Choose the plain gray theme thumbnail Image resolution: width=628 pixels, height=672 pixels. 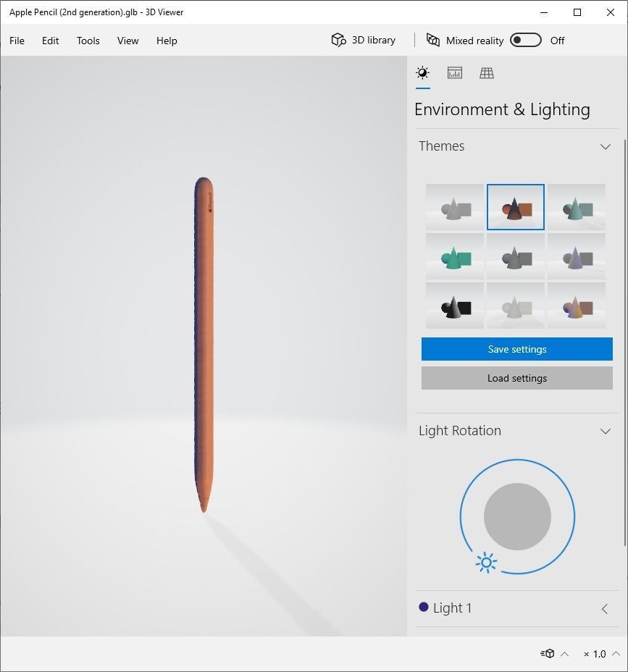[x=455, y=207]
